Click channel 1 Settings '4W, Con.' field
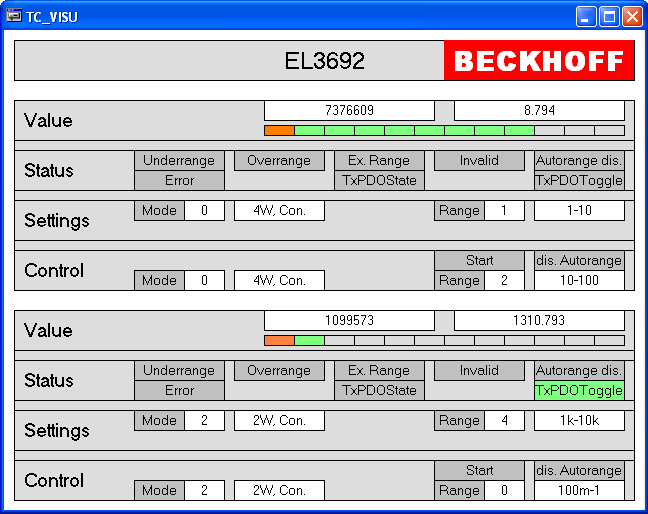 pyautogui.click(x=279, y=211)
